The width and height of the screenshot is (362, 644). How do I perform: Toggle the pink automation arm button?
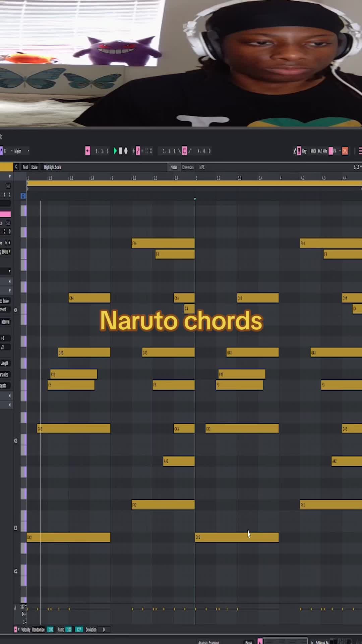point(138,151)
